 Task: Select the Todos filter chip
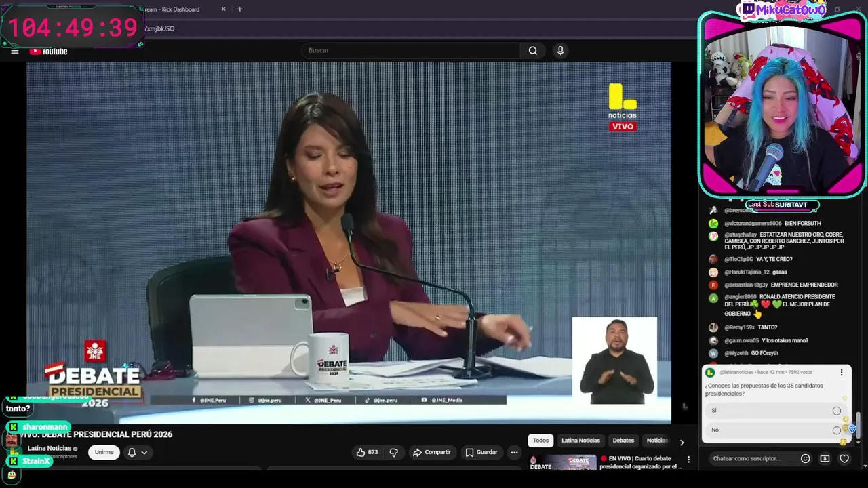coord(540,441)
